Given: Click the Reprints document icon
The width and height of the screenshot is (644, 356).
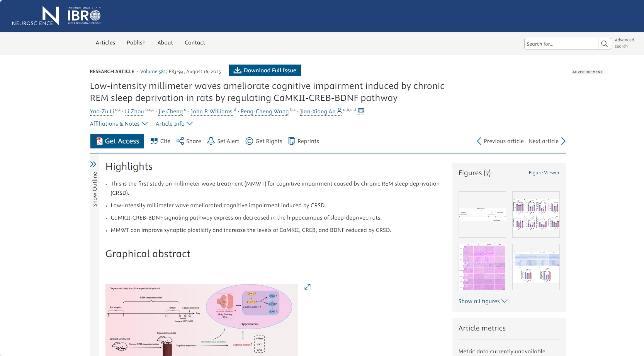Looking at the screenshot, I should pos(292,141).
